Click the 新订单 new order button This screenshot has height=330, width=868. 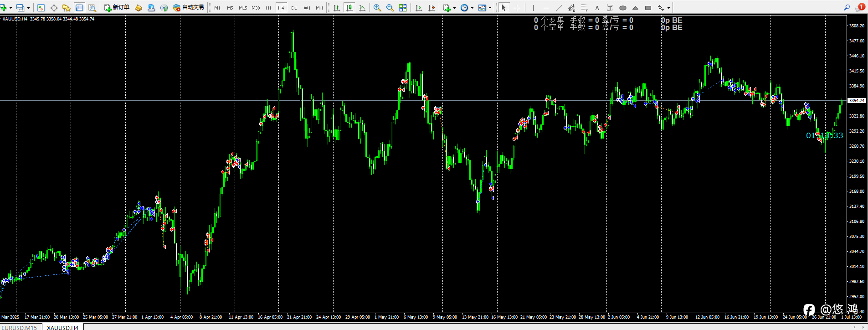coord(117,8)
